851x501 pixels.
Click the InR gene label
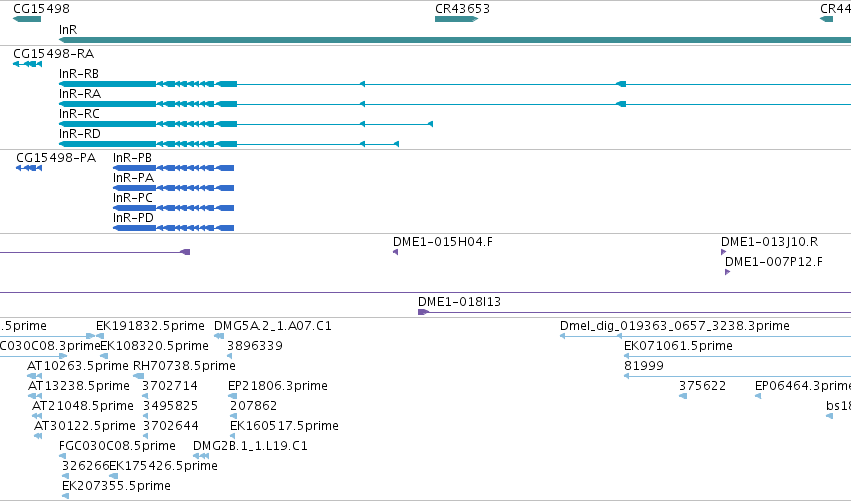click(68, 29)
